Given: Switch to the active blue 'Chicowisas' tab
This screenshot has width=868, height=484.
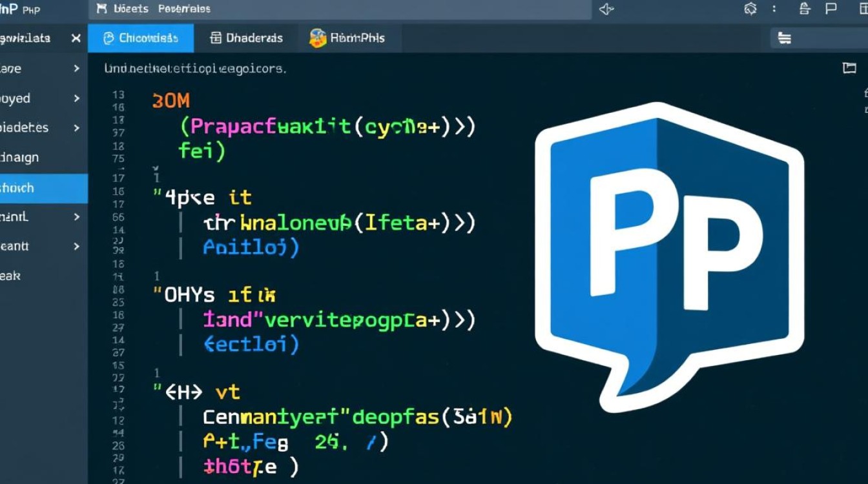Looking at the screenshot, I should pyautogui.click(x=141, y=38).
